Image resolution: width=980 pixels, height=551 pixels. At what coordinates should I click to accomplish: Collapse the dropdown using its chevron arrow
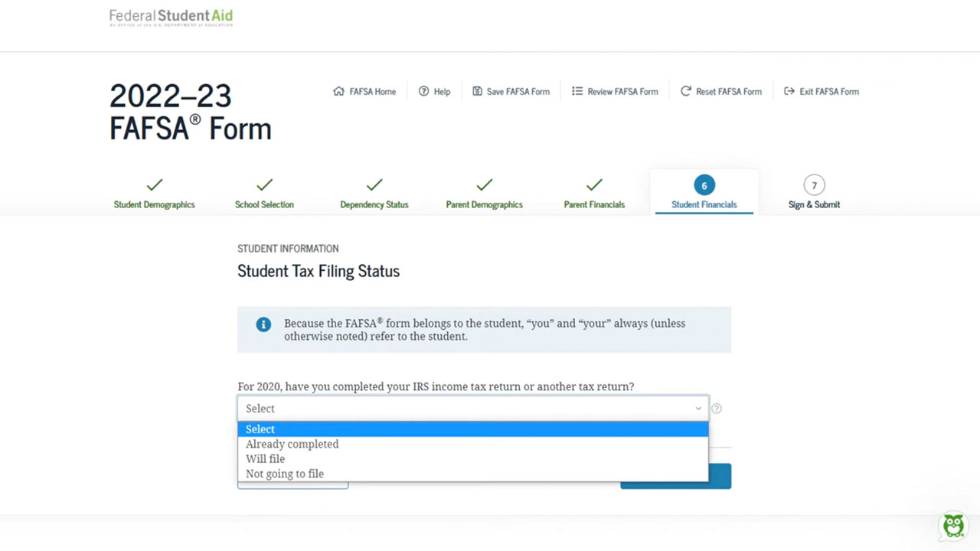pos(697,409)
